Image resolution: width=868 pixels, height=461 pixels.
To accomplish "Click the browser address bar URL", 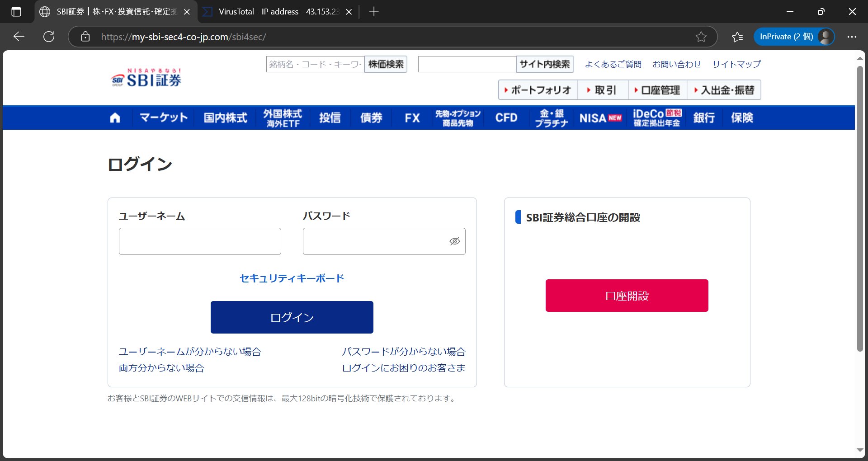I will [183, 37].
